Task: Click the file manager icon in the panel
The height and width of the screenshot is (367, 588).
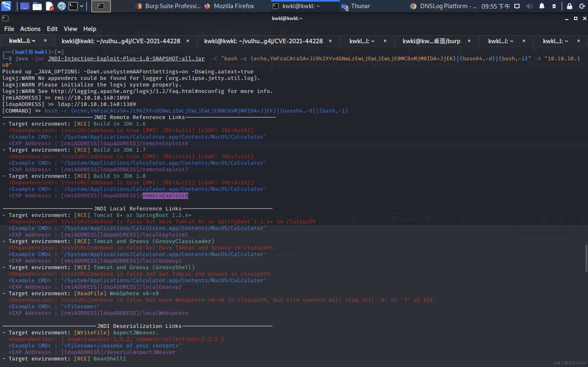Action: pyautogui.click(x=37, y=6)
